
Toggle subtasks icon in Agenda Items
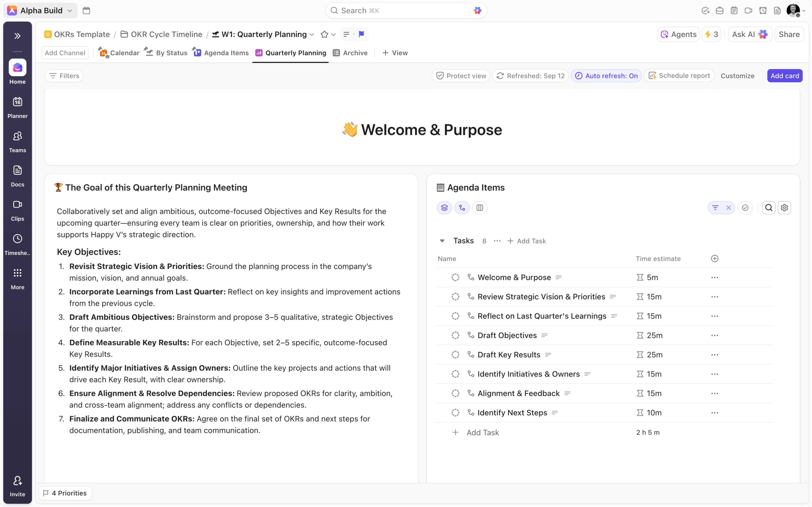pyautogui.click(x=462, y=208)
